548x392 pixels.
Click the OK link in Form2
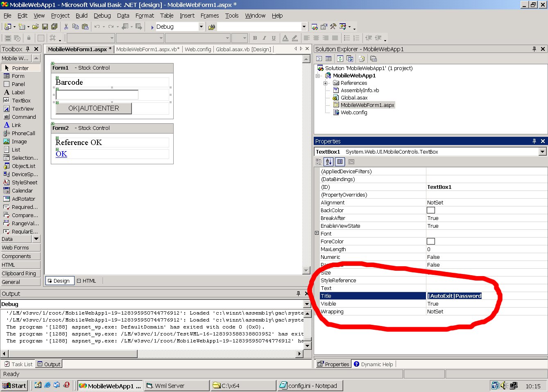point(61,154)
